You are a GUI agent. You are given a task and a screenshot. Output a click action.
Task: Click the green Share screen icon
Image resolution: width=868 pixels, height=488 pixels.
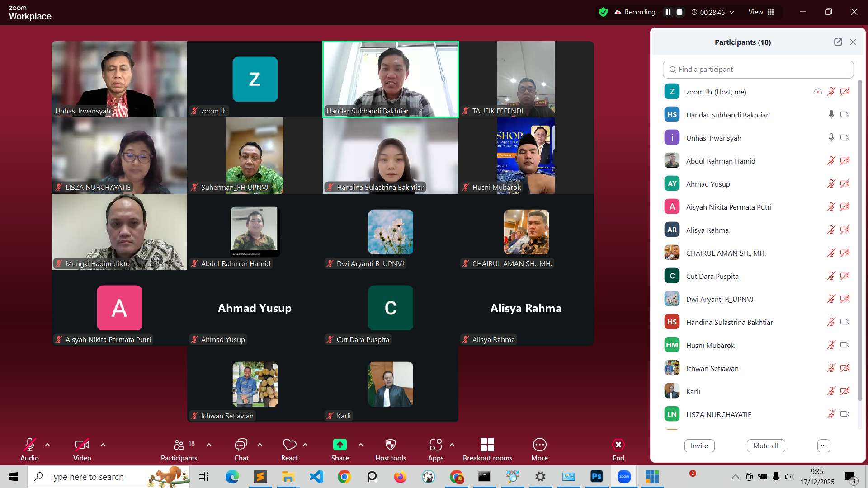click(340, 445)
